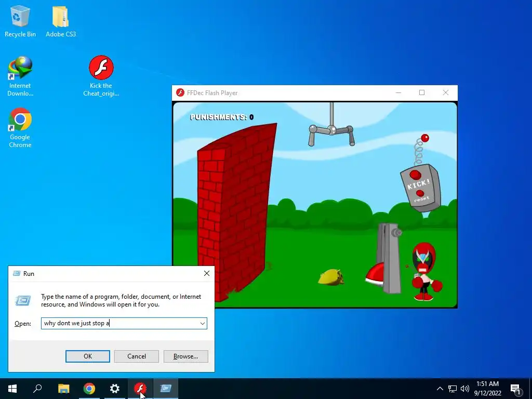Viewport: 532px width, 399px height.
Task: Open Settings gear on the taskbar
Action: click(x=115, y=389)
